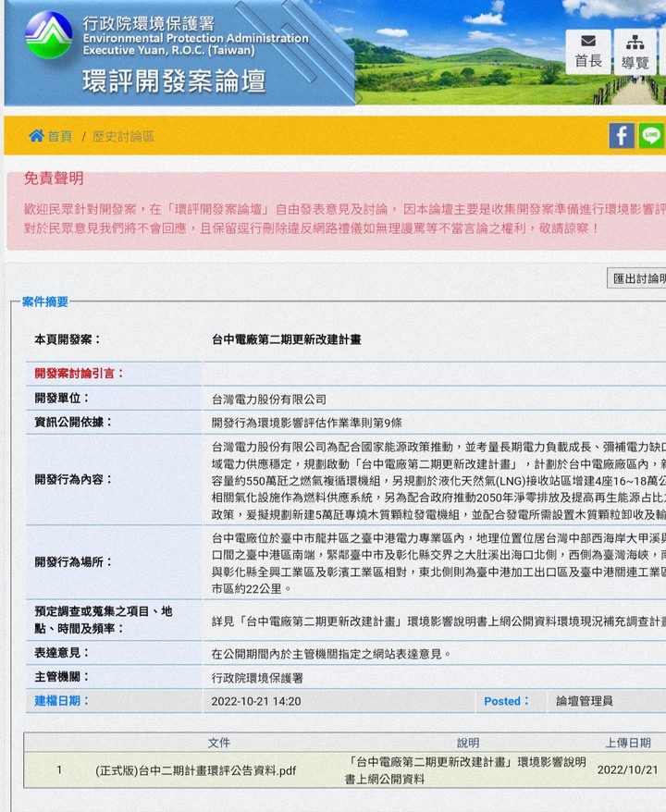Click the EPA round logo
Viewport: 666px width, 812px height.
click(x=49, y=34)
